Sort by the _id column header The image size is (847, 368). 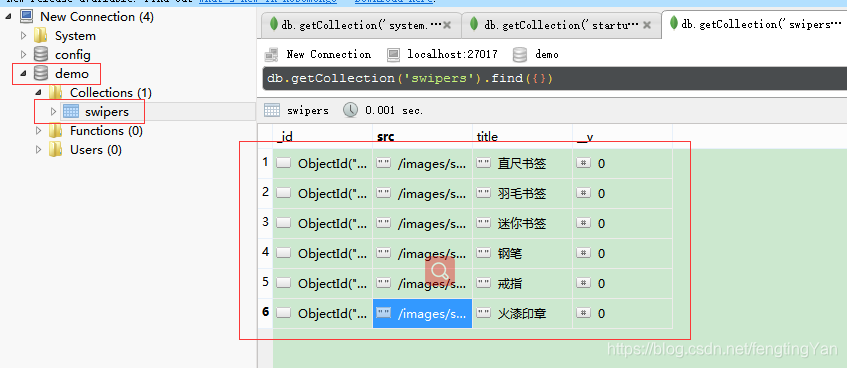pyautogui.click(x=322, y=137)
